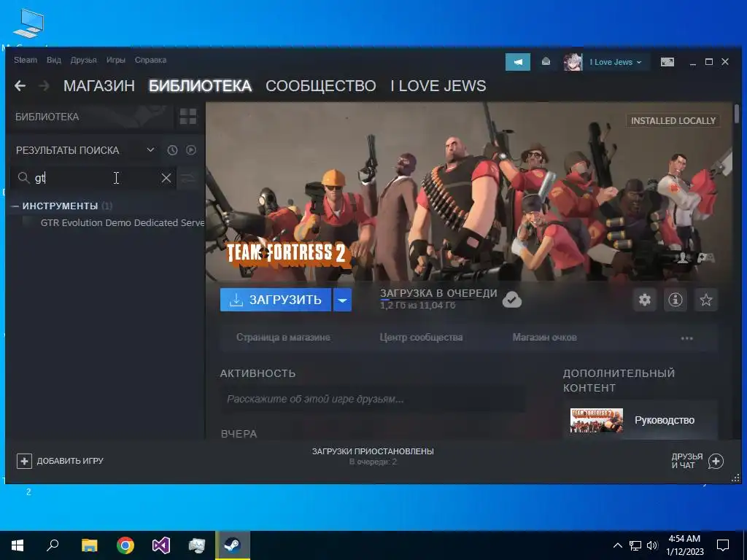Open File Explorer from taskbar
The image size is (747, 560).
pyautogui.click(x=89, y=545)
